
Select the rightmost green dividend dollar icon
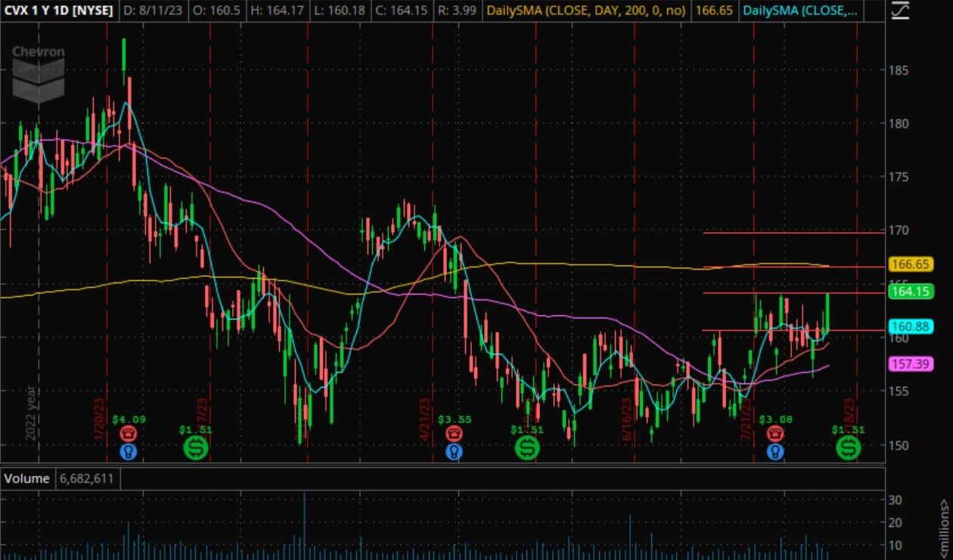(x=848, y=448)
